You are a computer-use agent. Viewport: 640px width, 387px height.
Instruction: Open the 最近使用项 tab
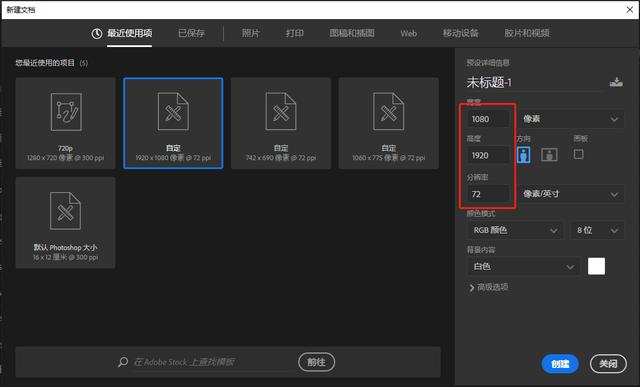tap(129, 33)
